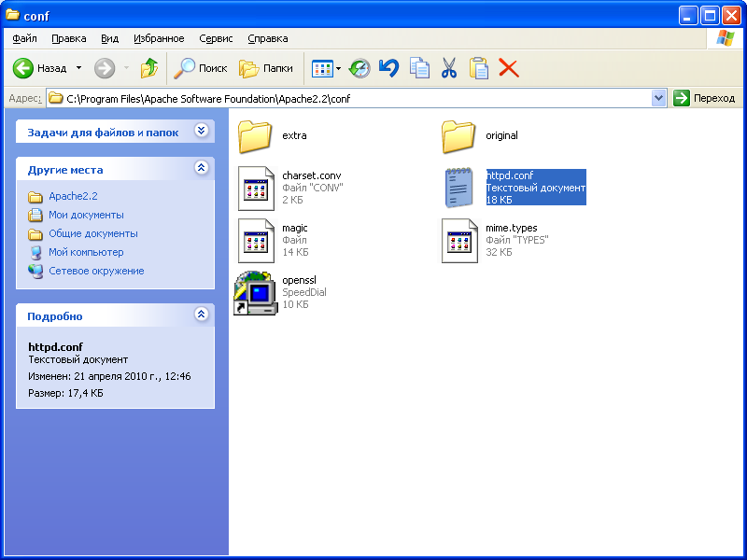Image resolution: width=747 pixels, height=560 pixels.
Task: Collapse the Другие места panel
Action: click(202, 168)
